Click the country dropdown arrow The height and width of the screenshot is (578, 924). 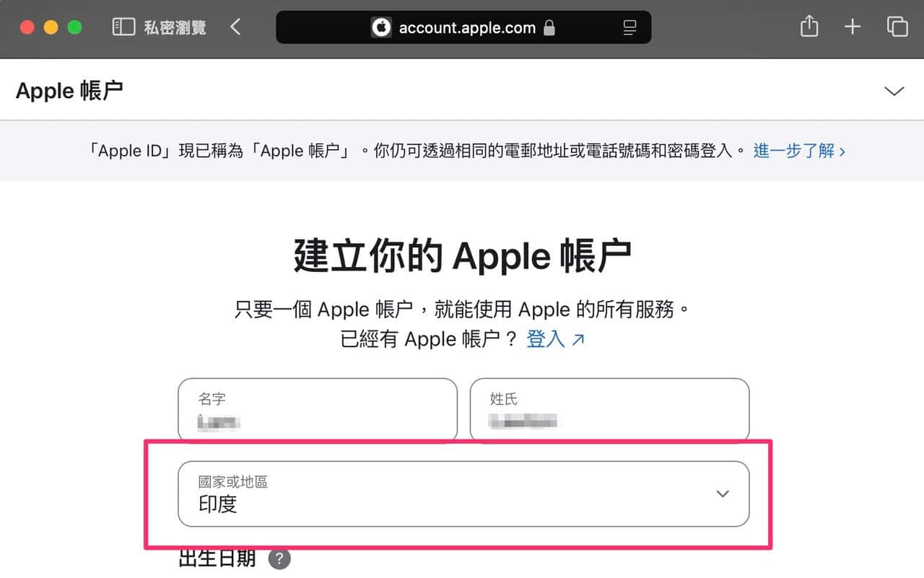[723, 494]
